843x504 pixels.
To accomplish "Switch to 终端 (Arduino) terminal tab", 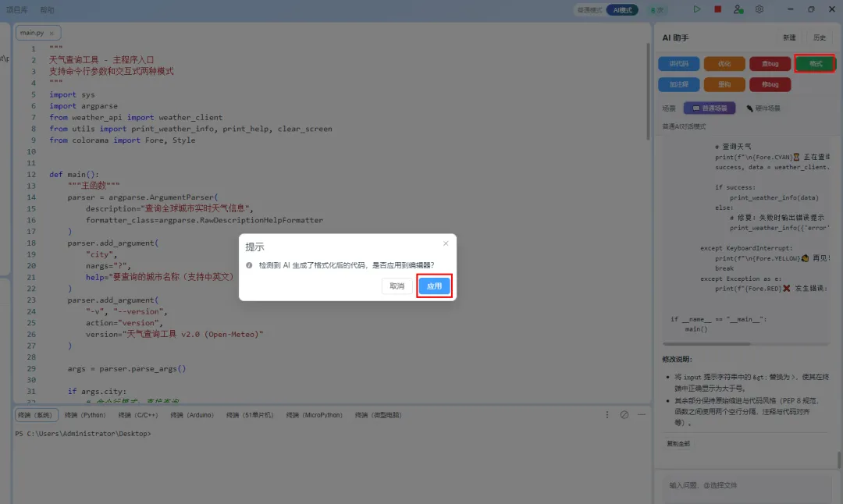I will (x=192, y=415).
